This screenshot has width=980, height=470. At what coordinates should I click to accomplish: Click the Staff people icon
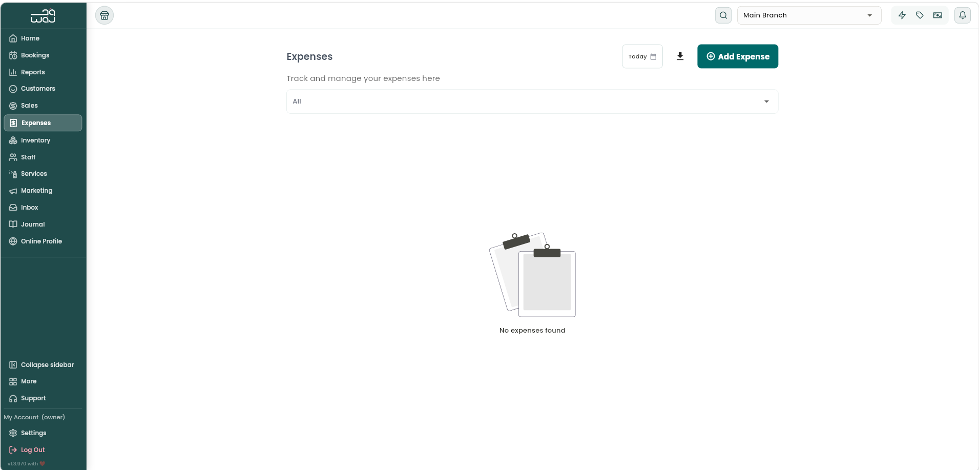point(13,157)
